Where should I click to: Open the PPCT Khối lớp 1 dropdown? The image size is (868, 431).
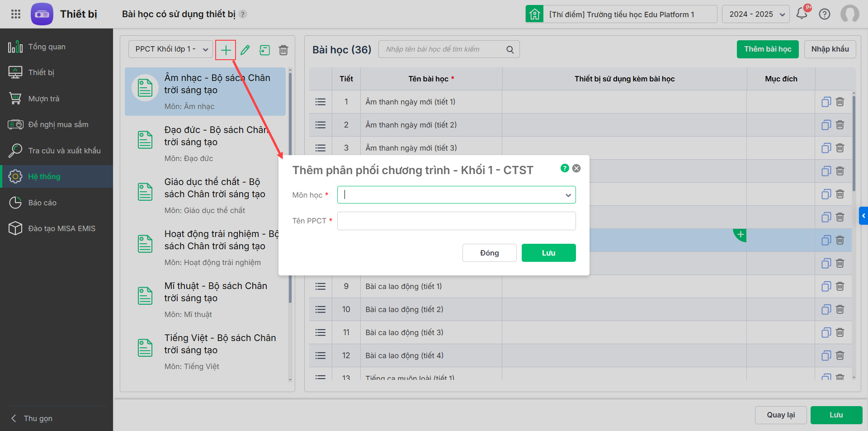(x=170, y=49)
